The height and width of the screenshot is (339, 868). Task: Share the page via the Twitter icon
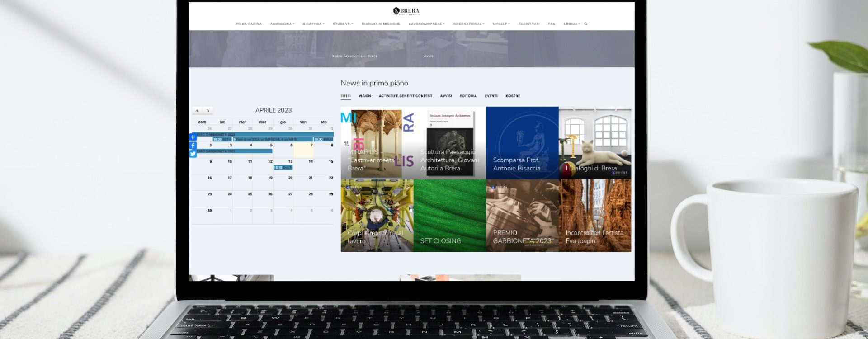193,154
